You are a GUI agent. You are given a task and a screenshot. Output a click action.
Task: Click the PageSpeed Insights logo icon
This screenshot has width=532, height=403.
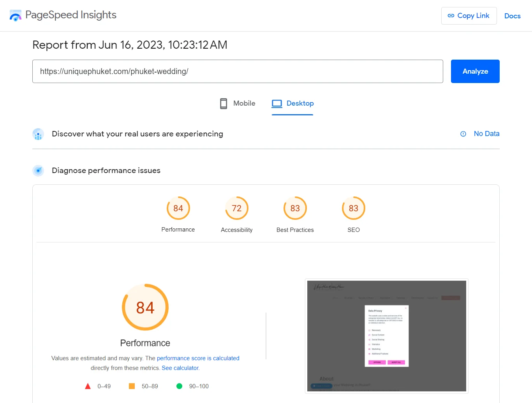point(16,16)
